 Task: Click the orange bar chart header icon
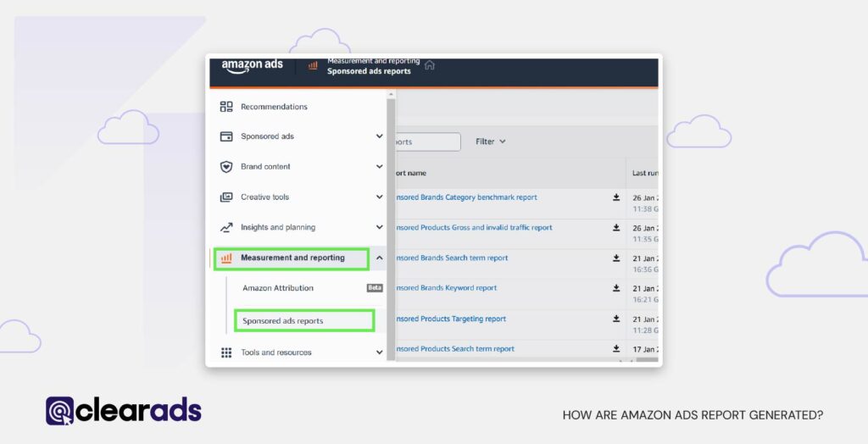[314, 65]
